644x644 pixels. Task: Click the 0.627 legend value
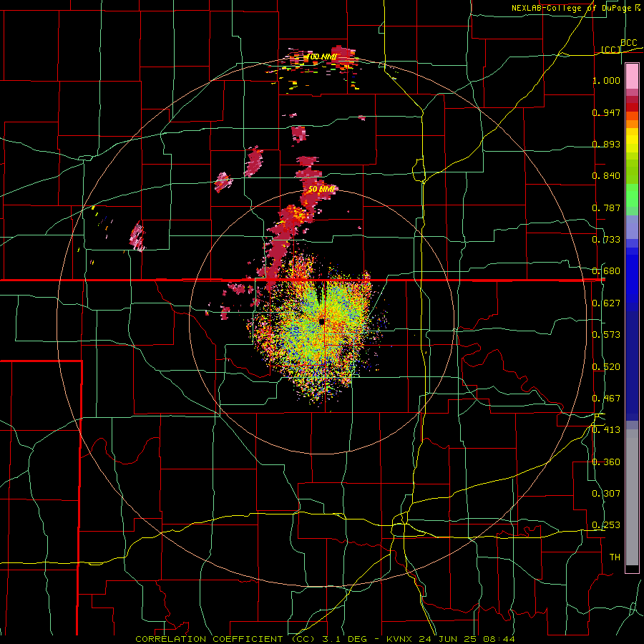[606, 303]
